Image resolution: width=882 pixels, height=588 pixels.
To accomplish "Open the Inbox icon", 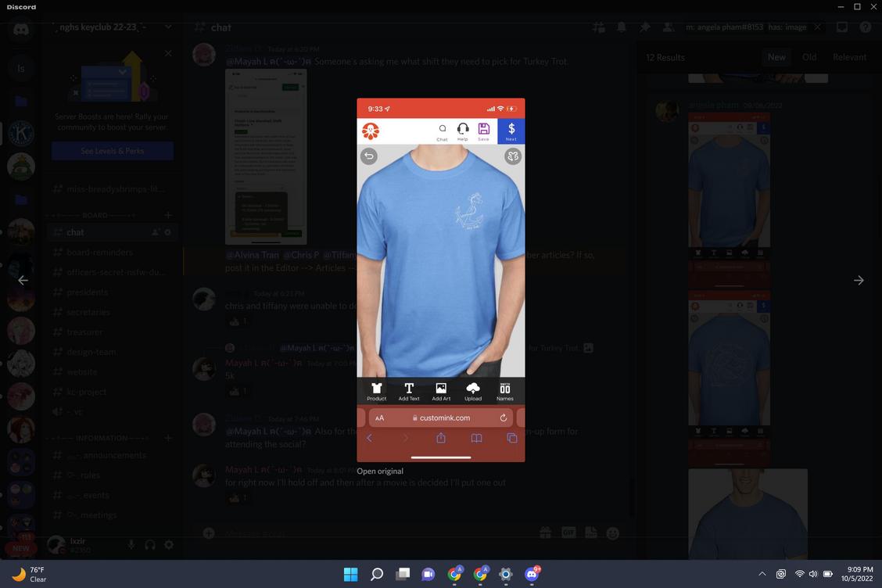I will coord(842,27).
